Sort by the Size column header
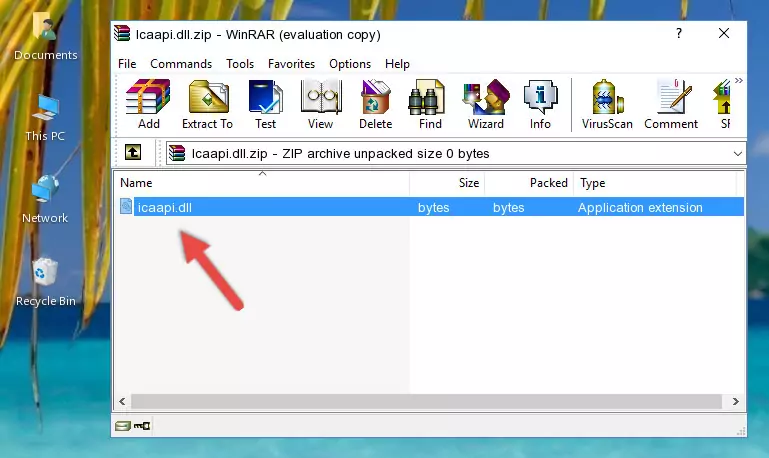Screen dimensions: 769x458 click(447, 183)
